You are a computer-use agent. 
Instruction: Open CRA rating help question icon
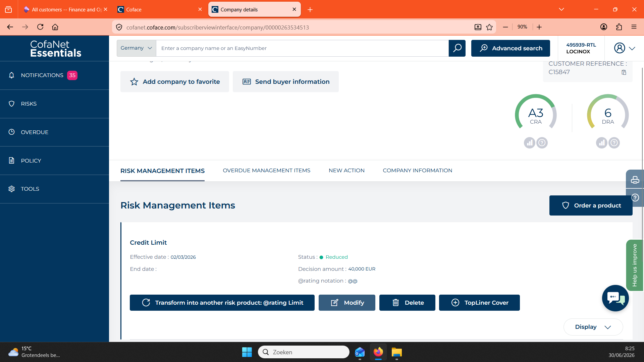click(542, 143)
